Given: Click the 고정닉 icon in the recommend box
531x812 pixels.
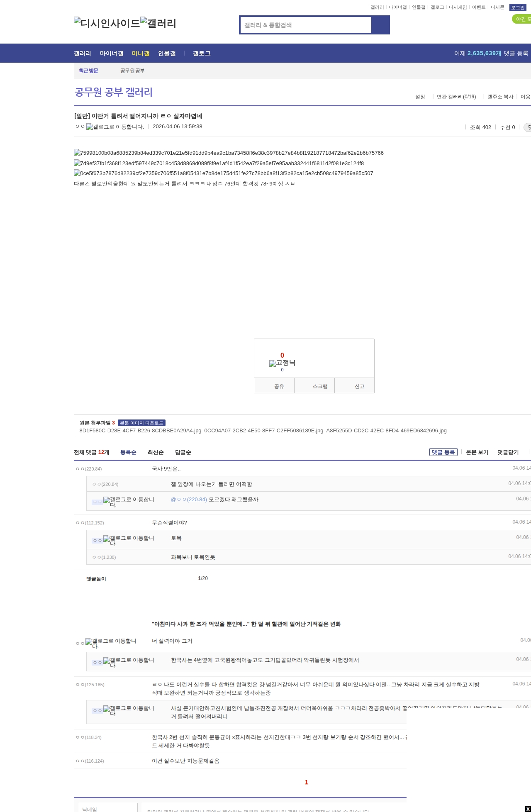Looking at the screenshot, I should (282, 363).
